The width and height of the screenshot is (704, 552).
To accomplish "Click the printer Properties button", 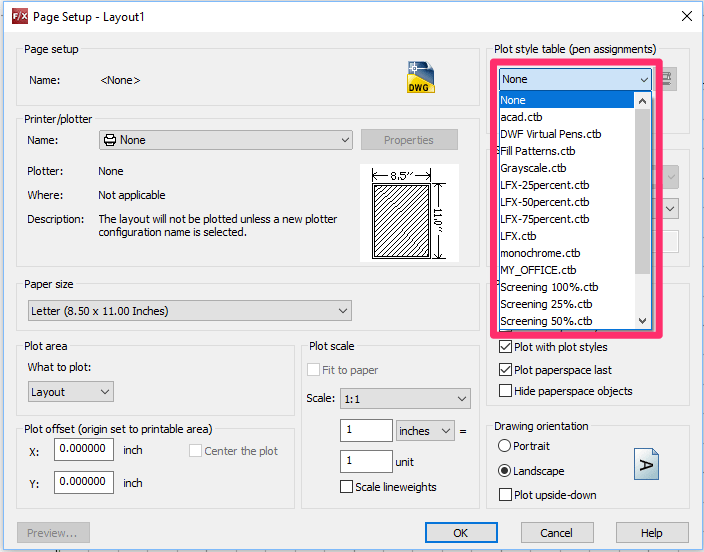I will (409, 140).
